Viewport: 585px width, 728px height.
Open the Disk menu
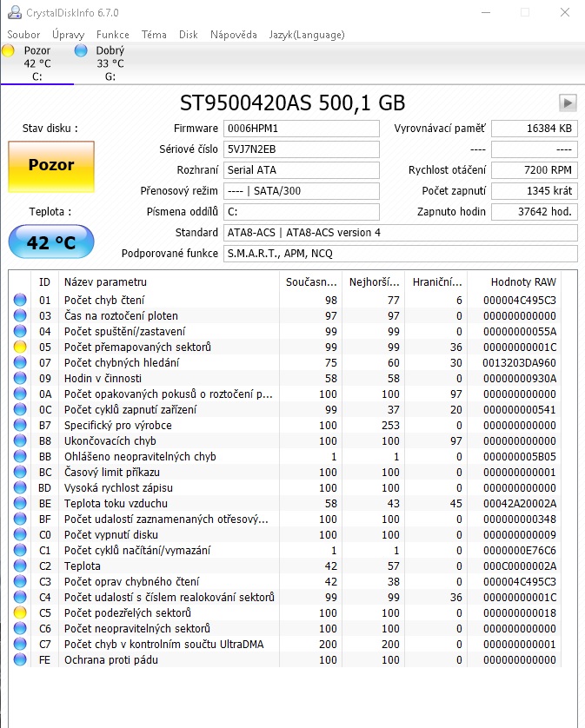coord(189,35)
